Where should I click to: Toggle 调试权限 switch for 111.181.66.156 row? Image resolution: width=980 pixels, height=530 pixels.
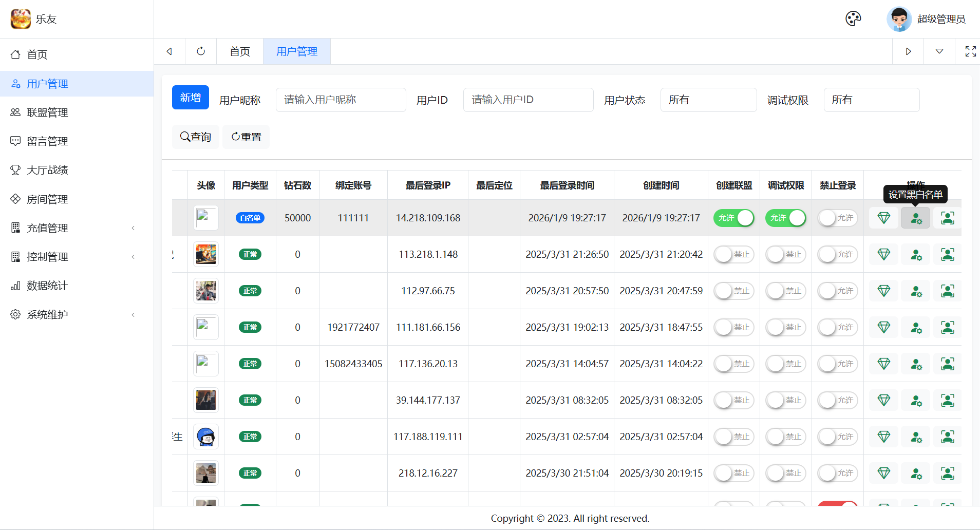click(785, 327)
